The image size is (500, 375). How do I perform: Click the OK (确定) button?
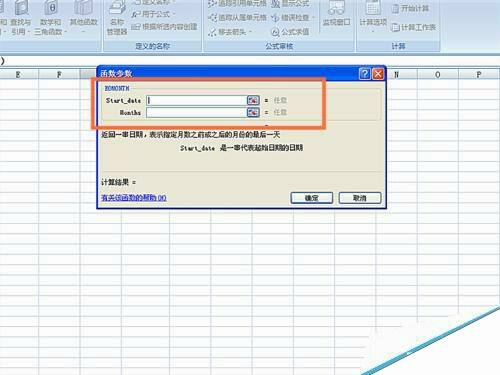(x=311, y=198)
